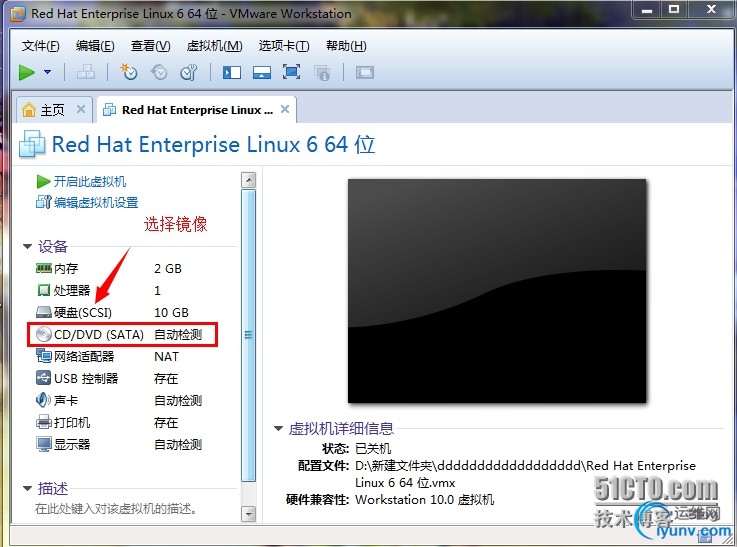The height and width of the screenshot is (547, 737).
Task: Minimize the VMware Workstation window
Action: point(647,10)
